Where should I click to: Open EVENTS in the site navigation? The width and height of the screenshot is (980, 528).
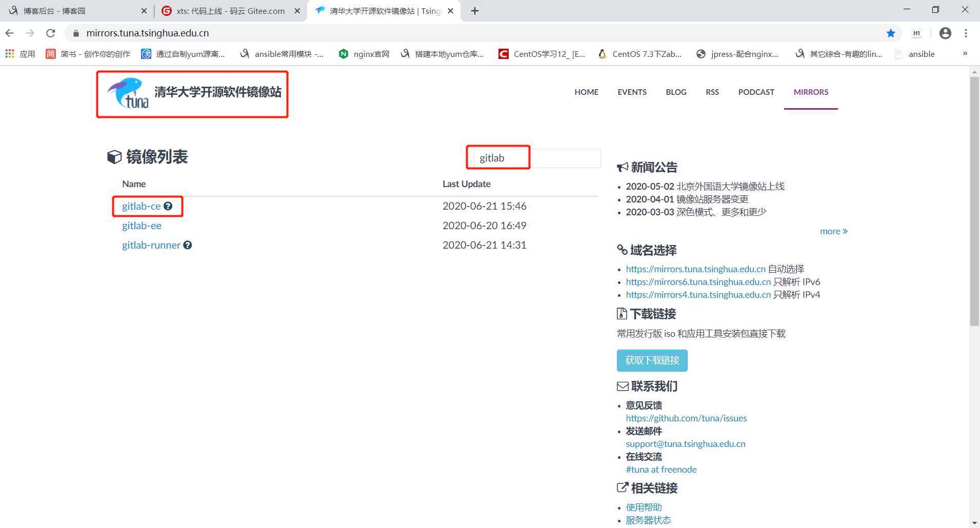tap(632, 92)
